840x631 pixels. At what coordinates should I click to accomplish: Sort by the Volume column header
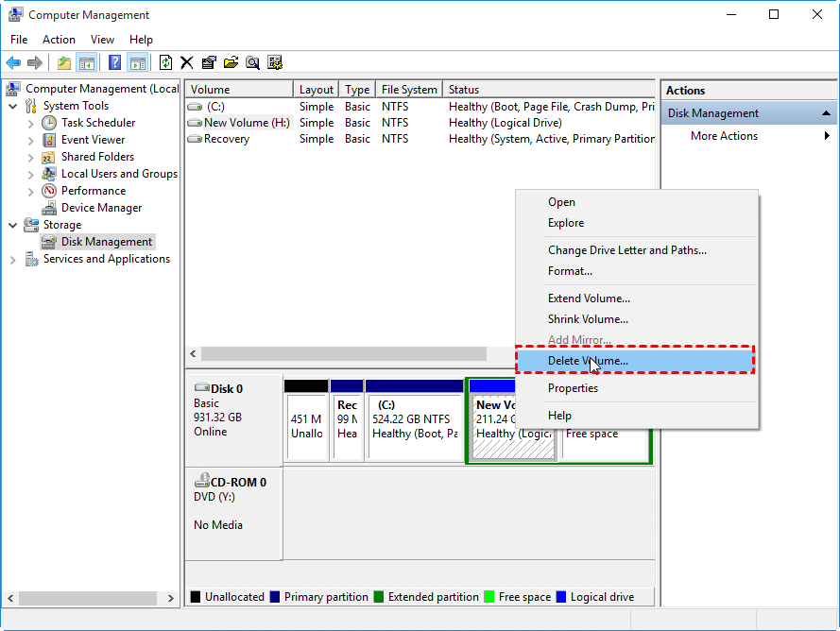[239, 90]
